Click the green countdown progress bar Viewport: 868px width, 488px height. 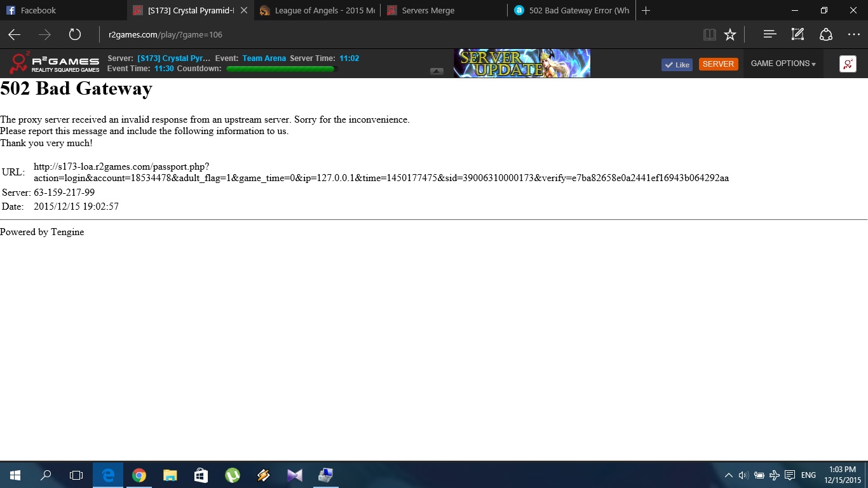pos(280,69)
